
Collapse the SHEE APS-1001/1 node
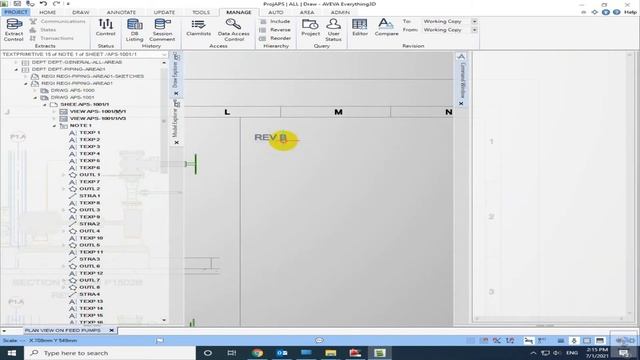coord(45,104)
